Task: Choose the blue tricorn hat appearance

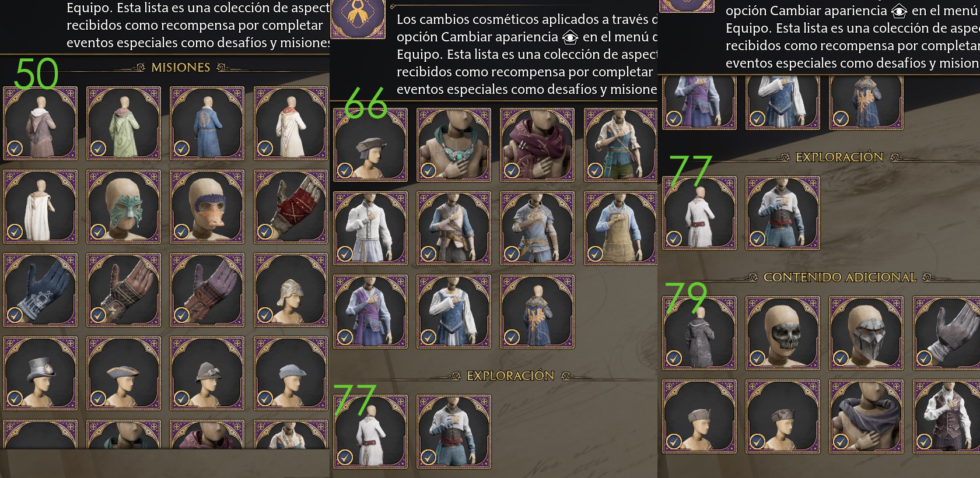Action: [123, 373]
